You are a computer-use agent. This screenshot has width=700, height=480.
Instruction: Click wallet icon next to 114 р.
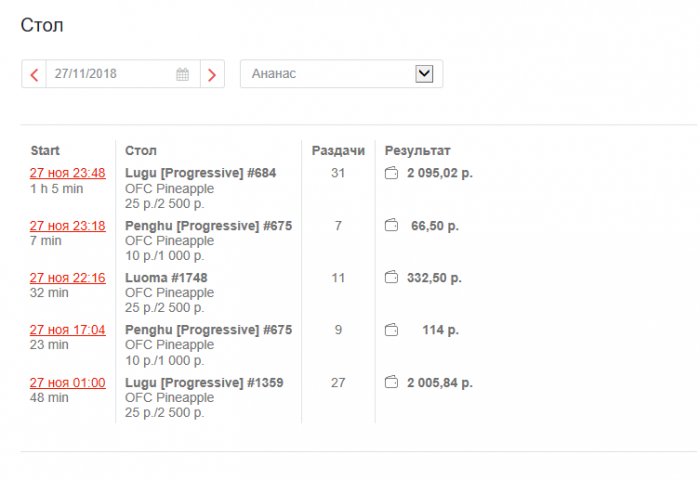coord(392,330)
